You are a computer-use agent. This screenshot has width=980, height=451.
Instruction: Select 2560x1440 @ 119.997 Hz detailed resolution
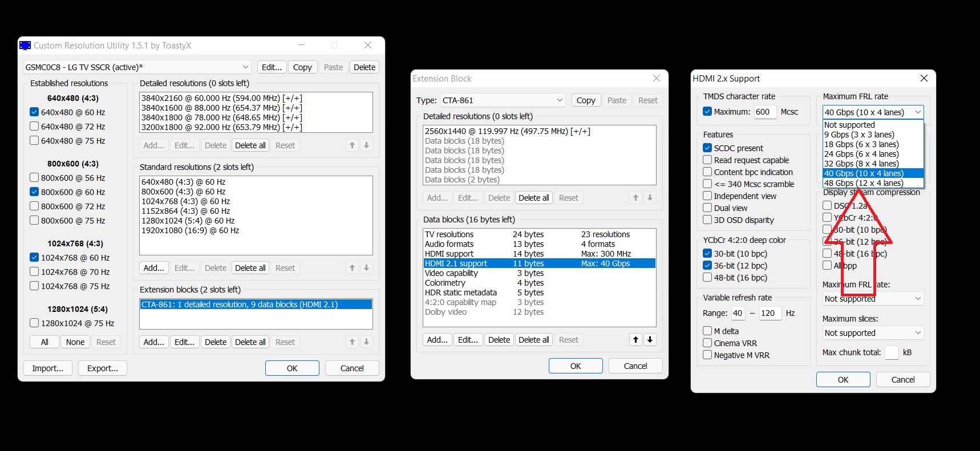pos(540,131)
